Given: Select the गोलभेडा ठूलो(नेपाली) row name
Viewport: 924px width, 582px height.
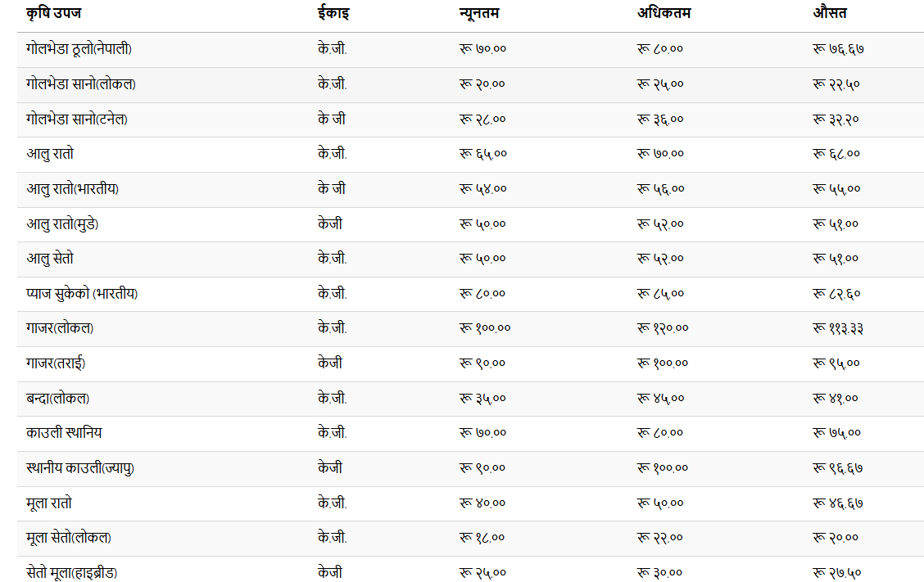Looking at the screenshot, I should click(x=79, y=49).
